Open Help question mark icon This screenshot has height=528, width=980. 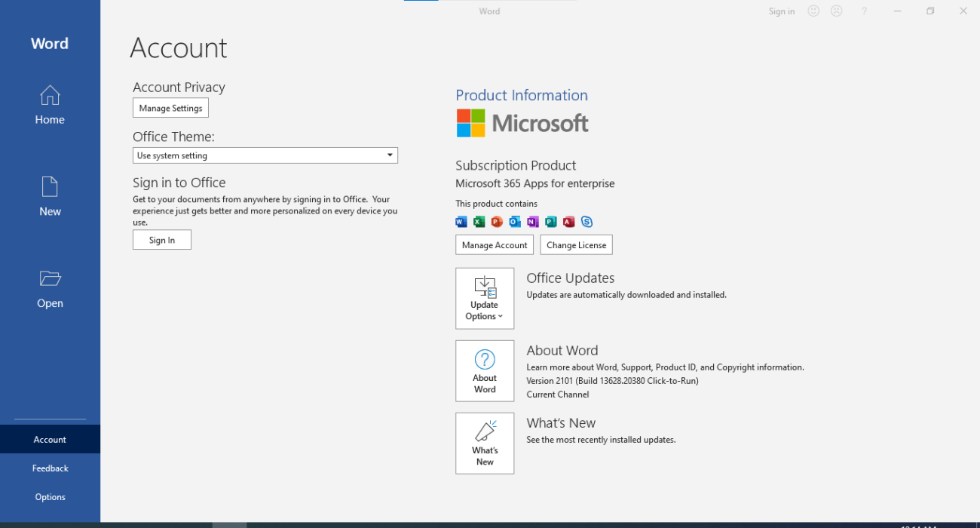865,11
